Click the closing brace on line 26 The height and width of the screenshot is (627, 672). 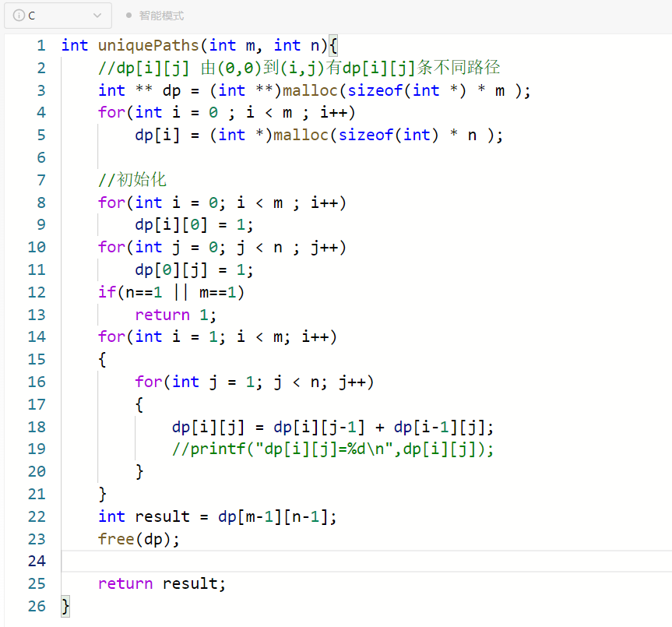[x=65, y=607]
